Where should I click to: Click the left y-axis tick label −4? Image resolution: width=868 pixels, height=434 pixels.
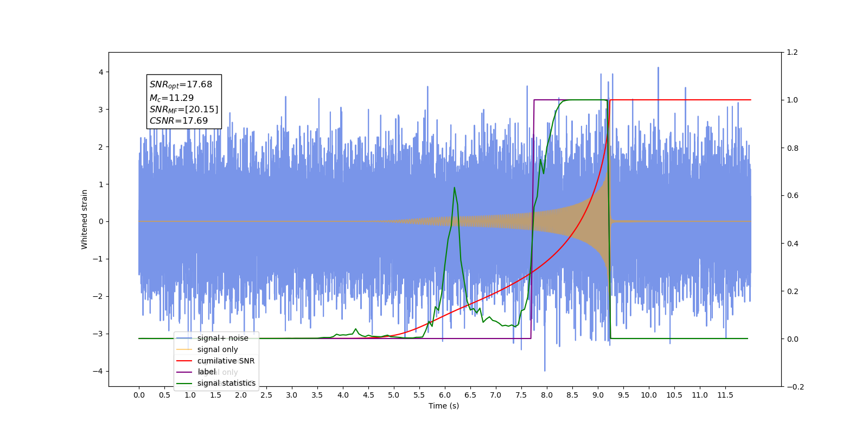98,371
